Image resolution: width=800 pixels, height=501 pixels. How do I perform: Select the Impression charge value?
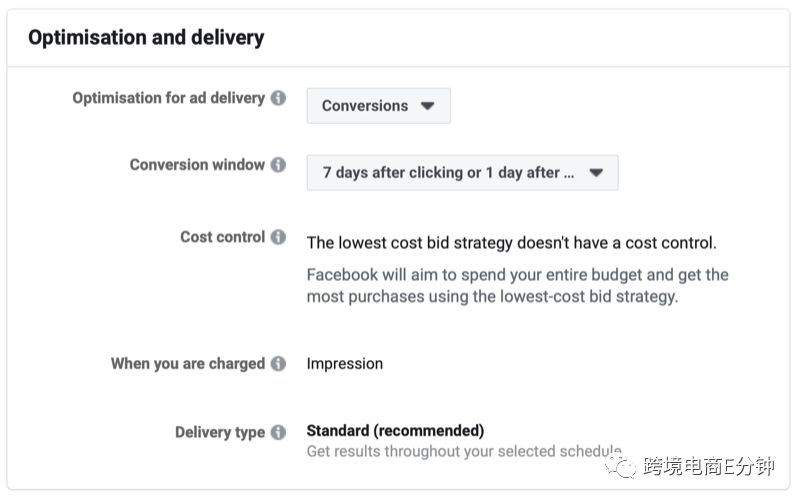[x=344, y=363]
